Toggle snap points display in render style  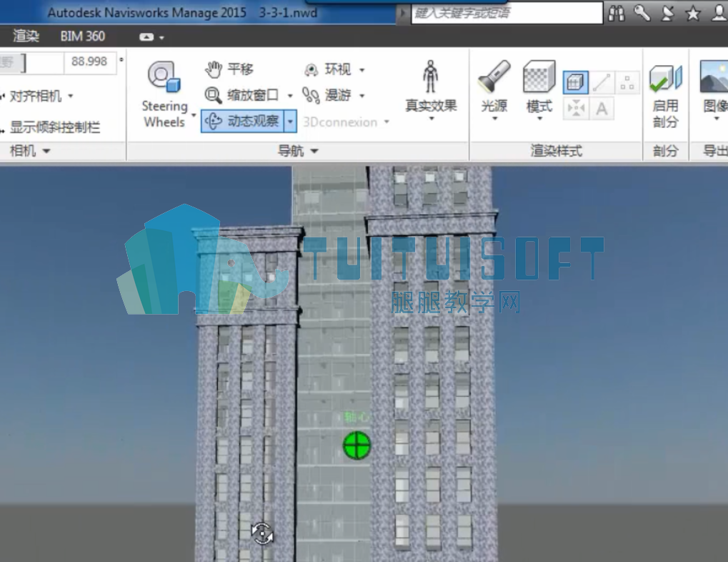point(576,109)
